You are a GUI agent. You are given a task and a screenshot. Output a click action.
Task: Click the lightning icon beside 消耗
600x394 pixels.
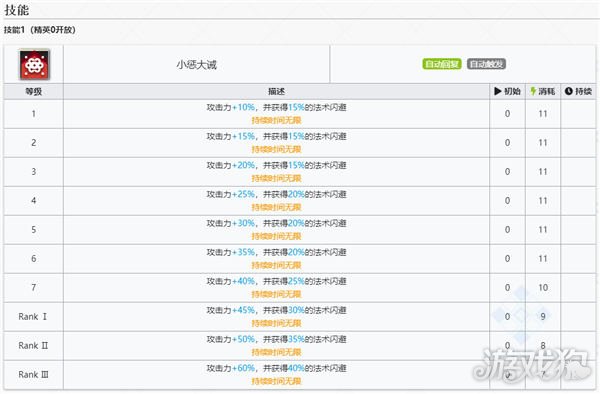pos(533,91)
